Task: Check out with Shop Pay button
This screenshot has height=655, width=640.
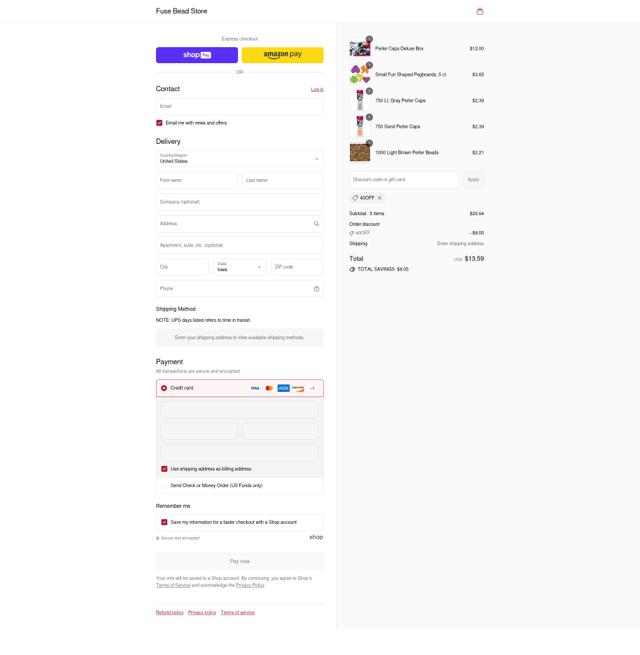Action: tap(197, 55)
